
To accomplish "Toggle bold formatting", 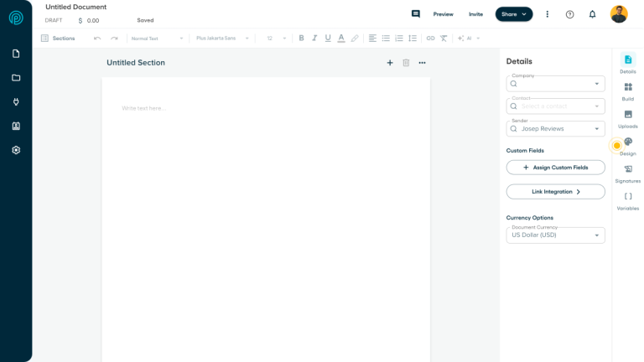I will point(301,39).
